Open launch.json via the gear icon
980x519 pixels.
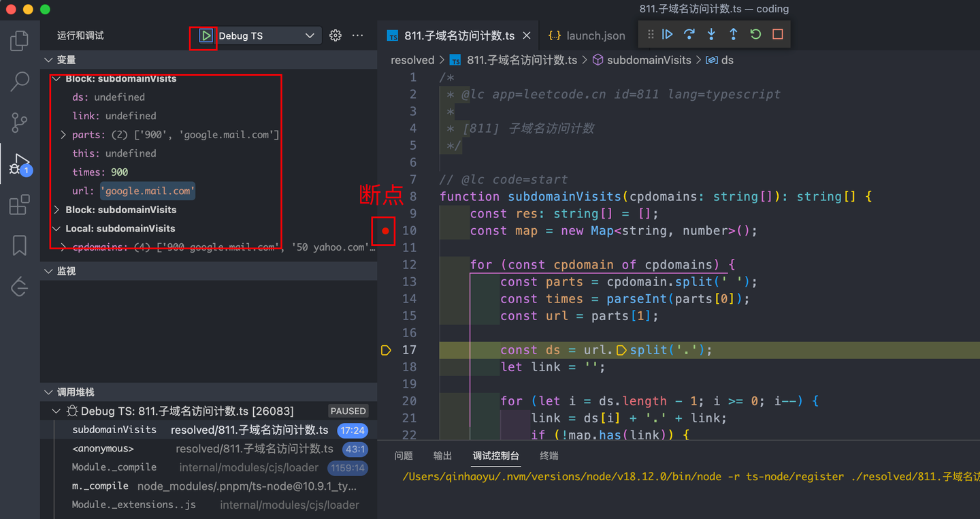click(335, 35)
